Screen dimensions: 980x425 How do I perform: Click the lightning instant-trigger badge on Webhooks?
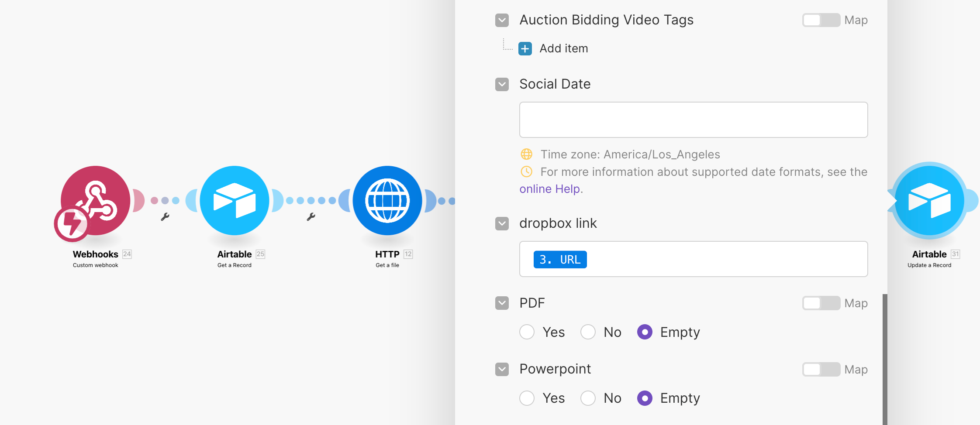click(72, 223)
